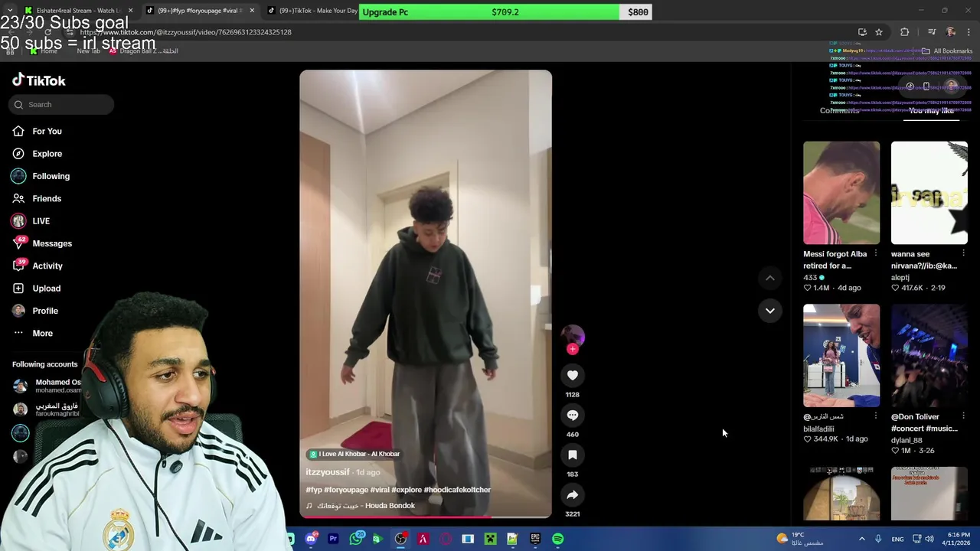Open options menu for Don Toliver video
The image size is (980, 551).
pyautogui.click(x=963, y=416)
